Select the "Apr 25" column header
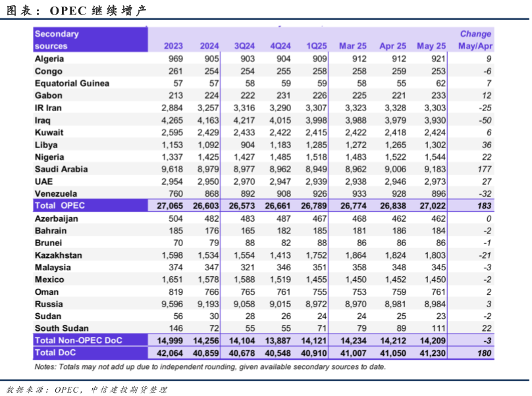This screenshot has height=396, width=532. coord(392,46)
